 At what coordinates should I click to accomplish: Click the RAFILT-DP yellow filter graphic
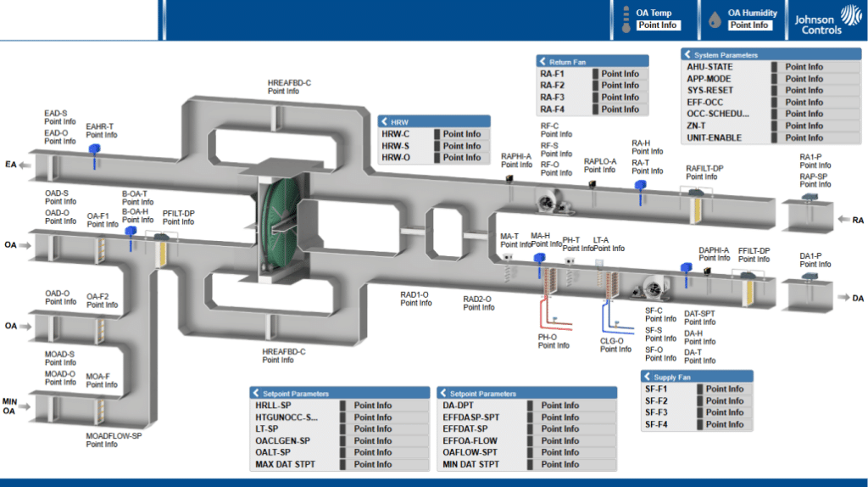(697, 210)
